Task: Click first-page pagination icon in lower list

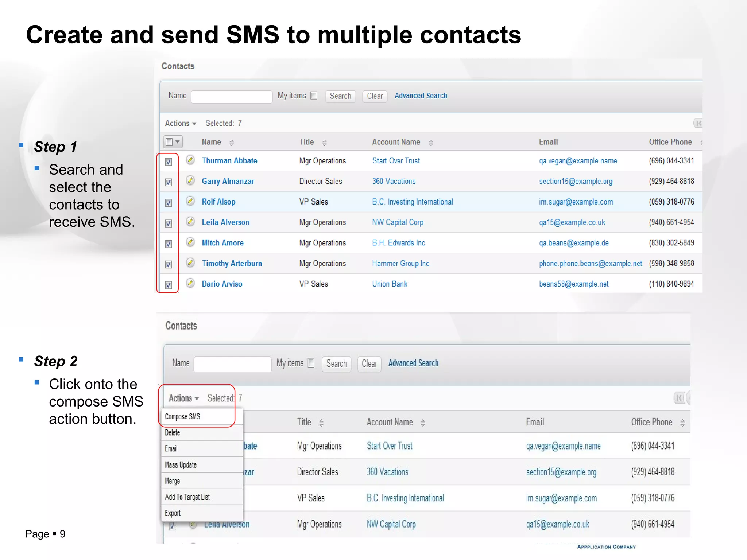Action: (x=679, y=398)
